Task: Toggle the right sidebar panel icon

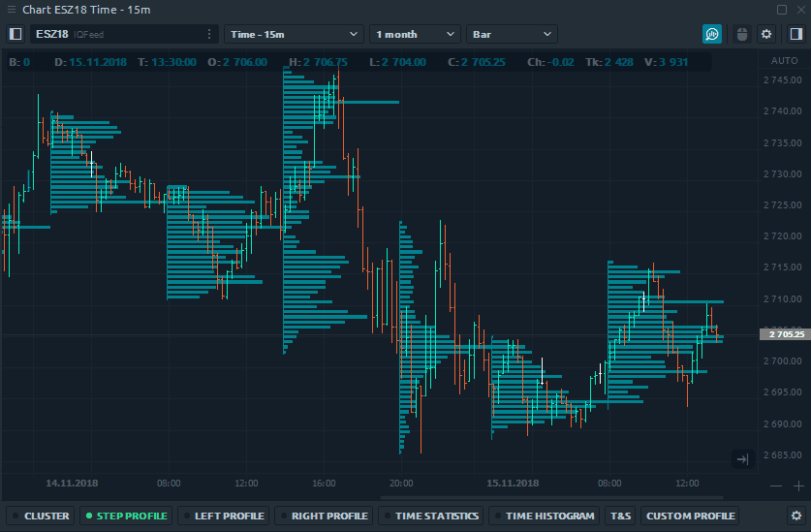Action: click(x=795, y=34)
